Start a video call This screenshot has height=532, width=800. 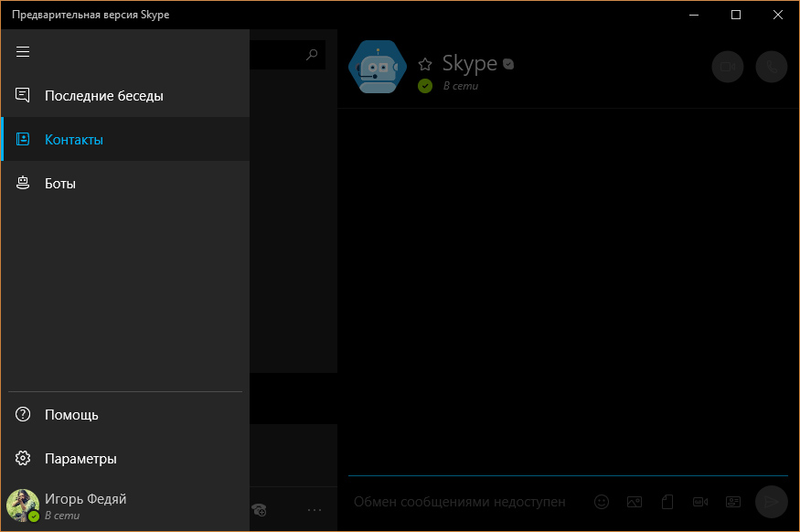(728, 67)
